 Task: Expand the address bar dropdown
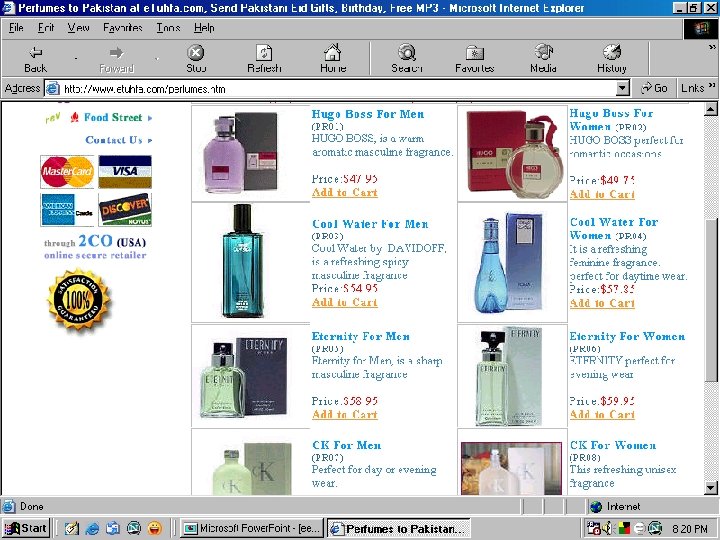tap(622, 88)
